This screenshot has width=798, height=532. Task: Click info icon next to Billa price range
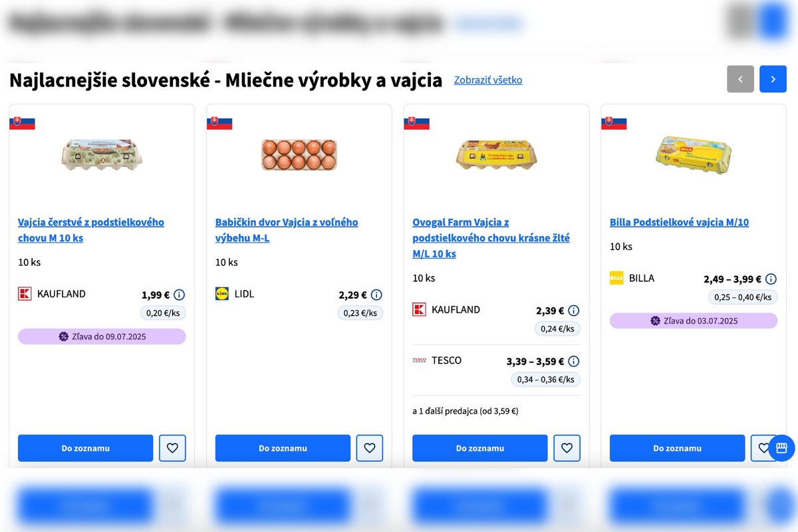771,279
